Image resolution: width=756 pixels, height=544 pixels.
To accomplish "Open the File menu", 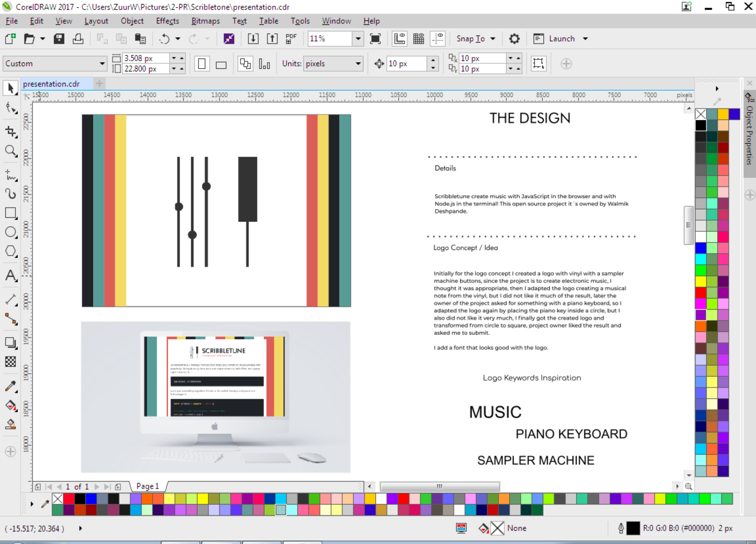I will tap(12, 21).
